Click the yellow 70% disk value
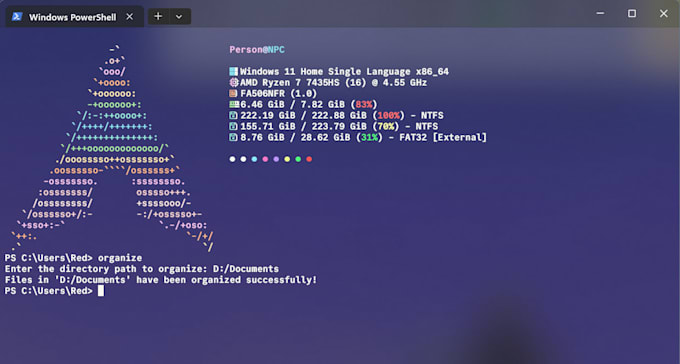The image size is (680, 364). click(386, 126)
